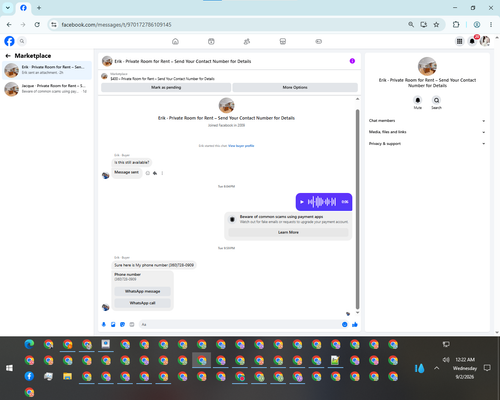Seek within the voice message waveform
500x400 pixels.
point(322,202)
